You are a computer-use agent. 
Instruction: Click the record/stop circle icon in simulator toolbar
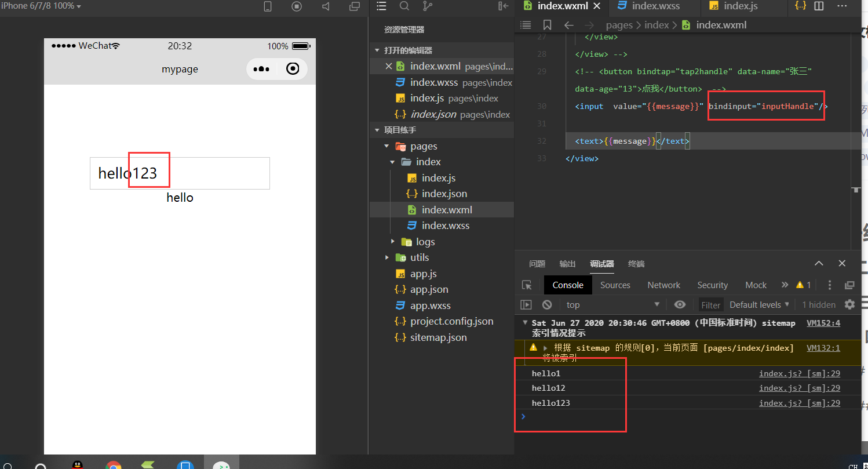[297, 6]
